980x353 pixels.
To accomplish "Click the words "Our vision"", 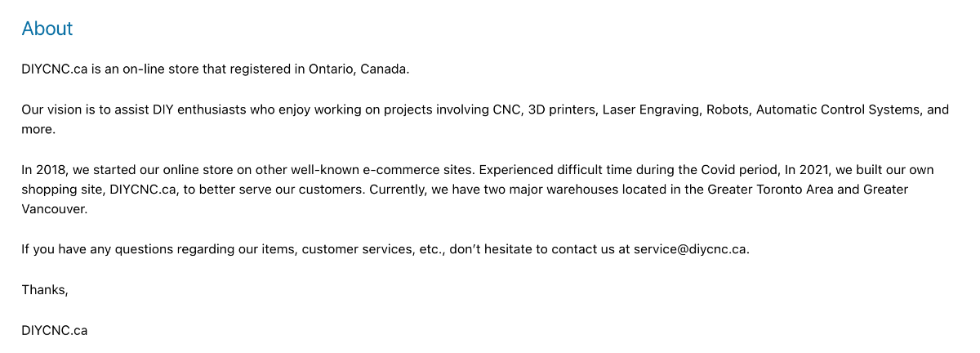I will (x=51, y=109).
